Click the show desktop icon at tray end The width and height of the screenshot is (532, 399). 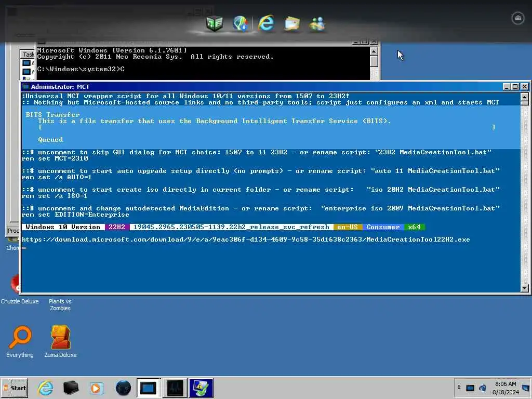[526, 388]
